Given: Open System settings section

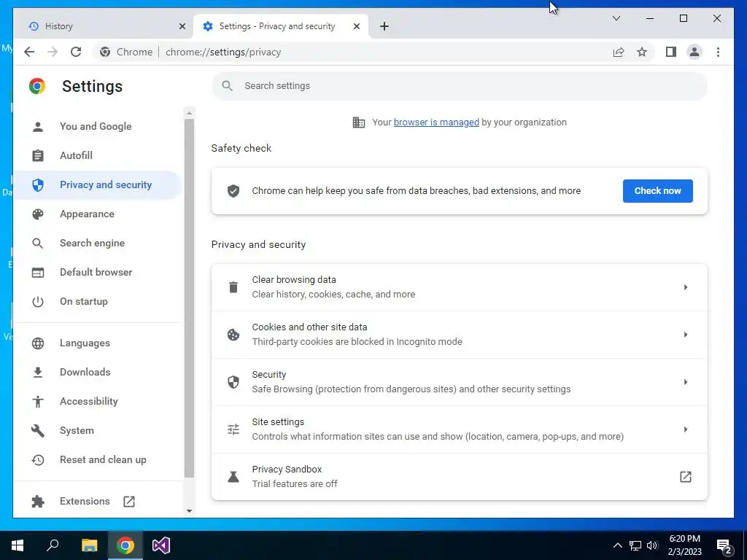Looking at the screenshot, I should coord(97,431).
